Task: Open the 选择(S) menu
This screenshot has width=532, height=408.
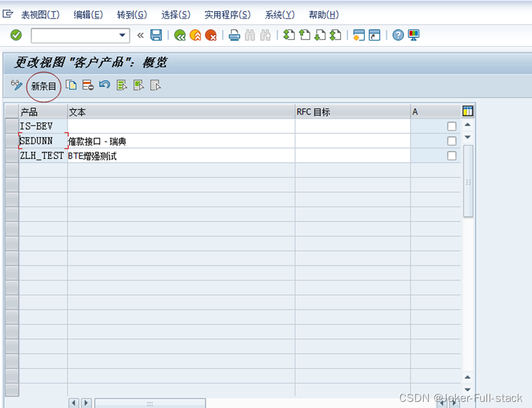Action: (x=176, y=15)
